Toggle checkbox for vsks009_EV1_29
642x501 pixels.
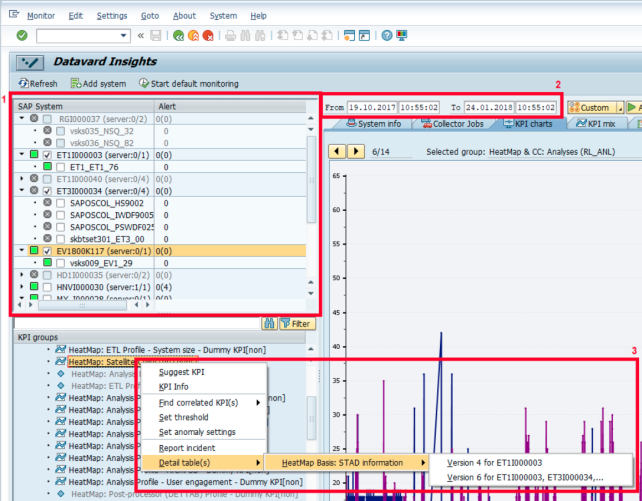(x=61, y=263)
